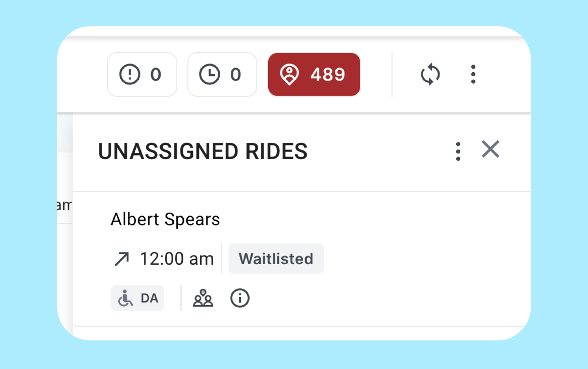Viewport: 588px width, 369px height.
Task: Click the diagonal arrow trip direction icon
Action: [122, 259]
